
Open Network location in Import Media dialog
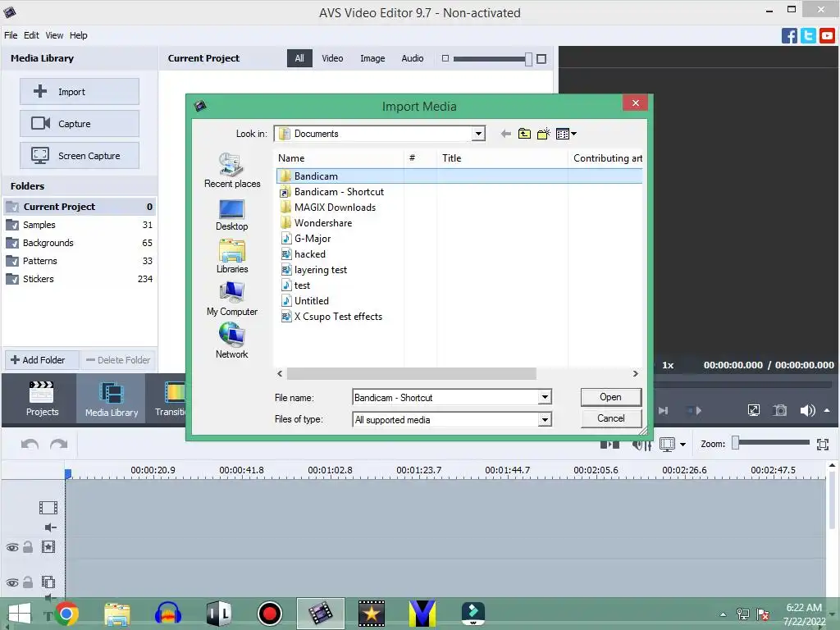click(x=232, y=341)
